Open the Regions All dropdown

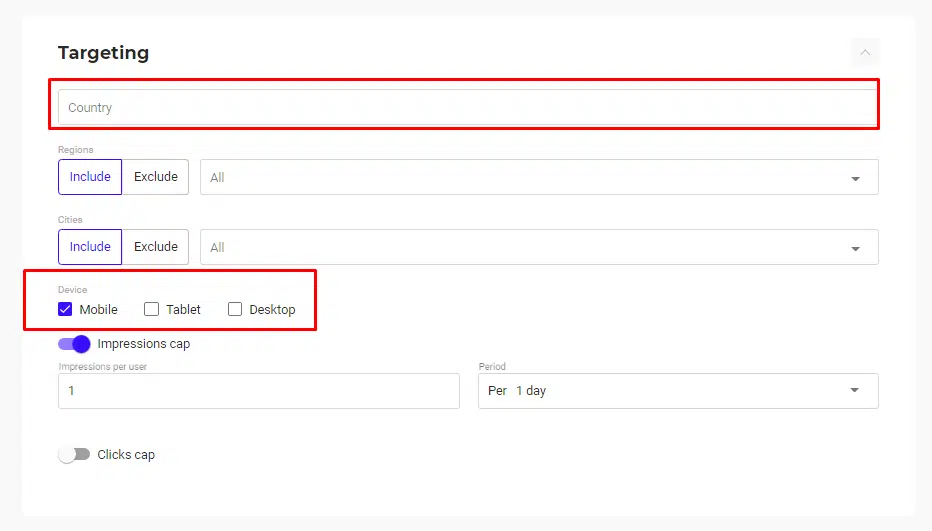539,177
